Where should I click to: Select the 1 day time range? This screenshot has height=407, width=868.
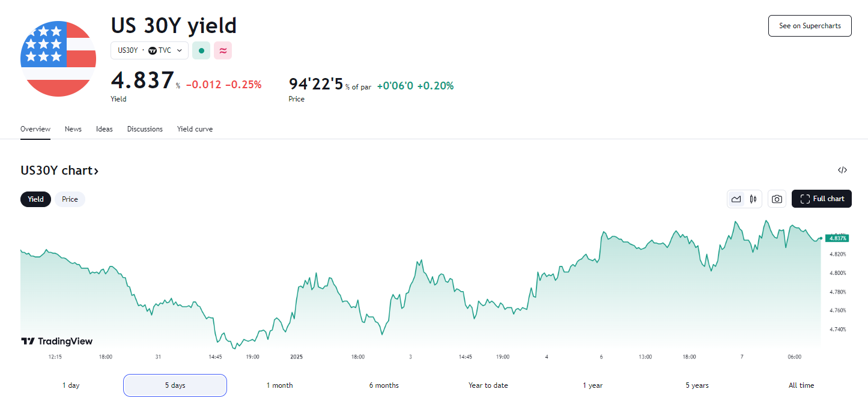71,385
